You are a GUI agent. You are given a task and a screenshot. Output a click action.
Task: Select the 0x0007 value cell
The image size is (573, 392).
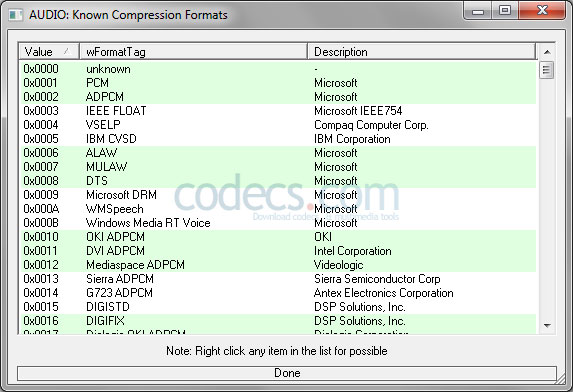(41, 167)
